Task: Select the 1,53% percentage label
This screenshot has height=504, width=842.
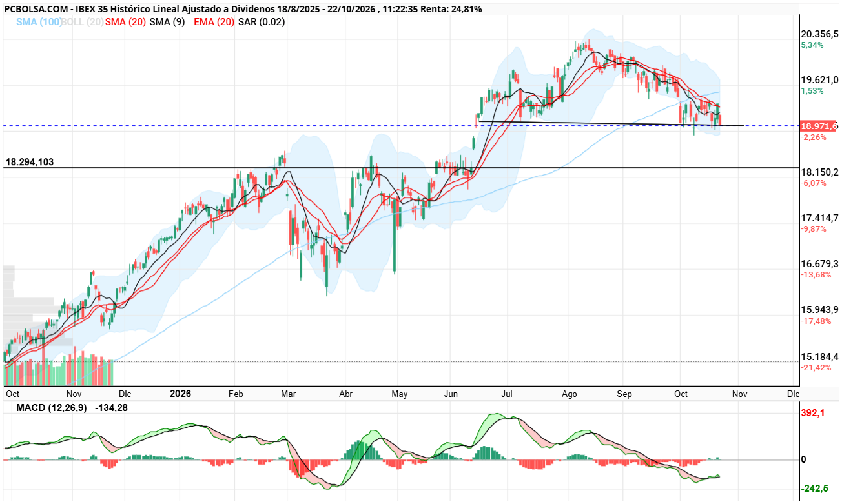Action: tap(812, 91)
